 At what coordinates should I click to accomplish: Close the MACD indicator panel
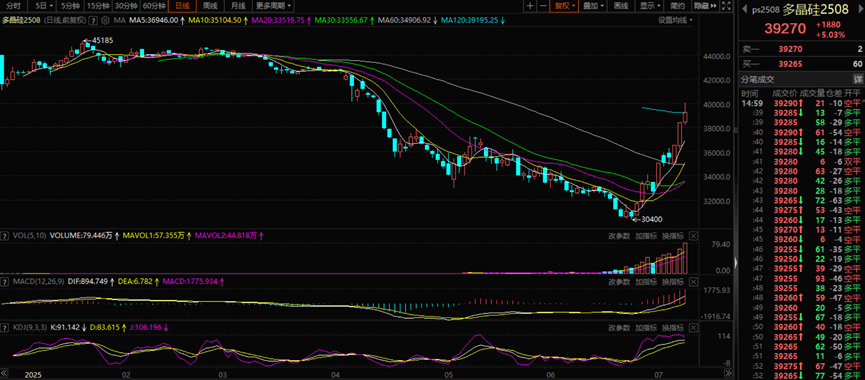click(693, 281)
